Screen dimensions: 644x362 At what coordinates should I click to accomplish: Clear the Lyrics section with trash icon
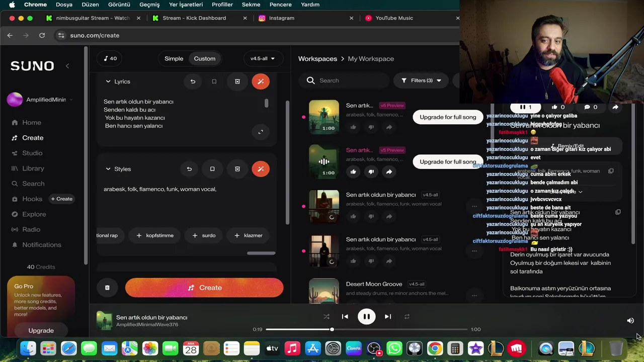237,81
